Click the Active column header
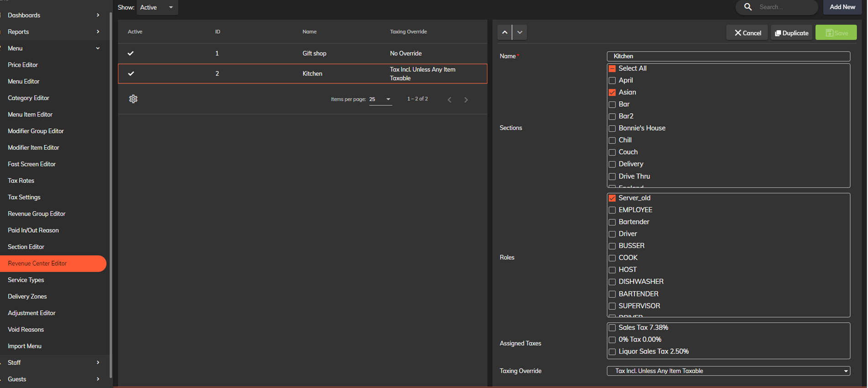 pyautogui.click(x=135, y=31)
